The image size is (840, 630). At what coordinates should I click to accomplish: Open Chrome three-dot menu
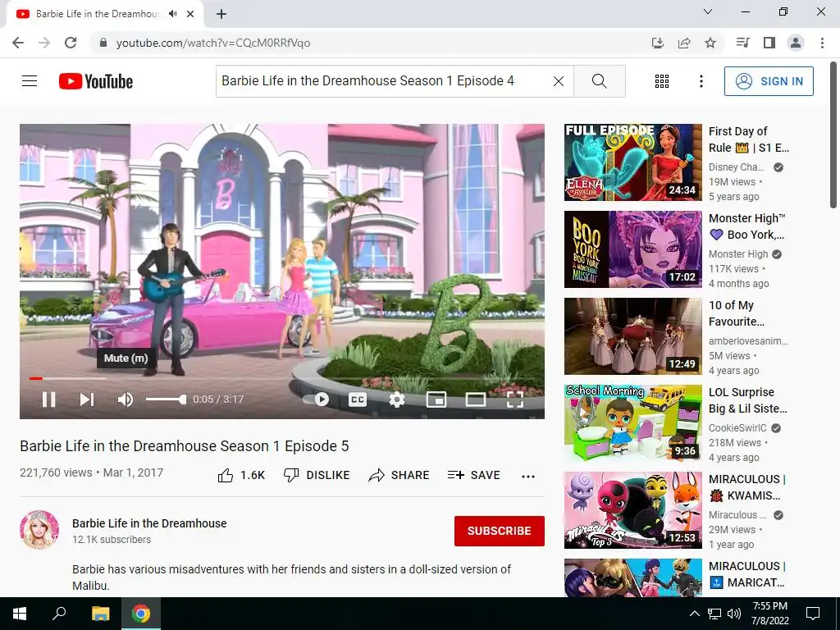pos(822,43)
